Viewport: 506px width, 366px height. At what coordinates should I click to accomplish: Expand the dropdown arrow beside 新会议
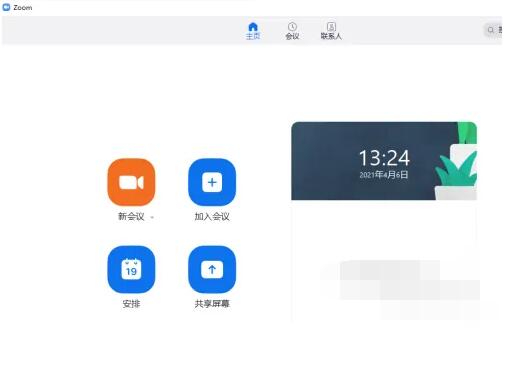pos(152,217)
